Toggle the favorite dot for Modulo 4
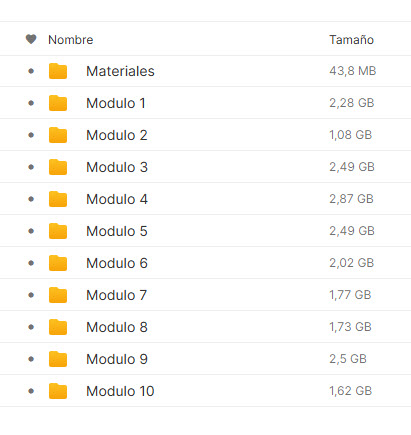The image size is (411, 435). click(x=31, y=199)
